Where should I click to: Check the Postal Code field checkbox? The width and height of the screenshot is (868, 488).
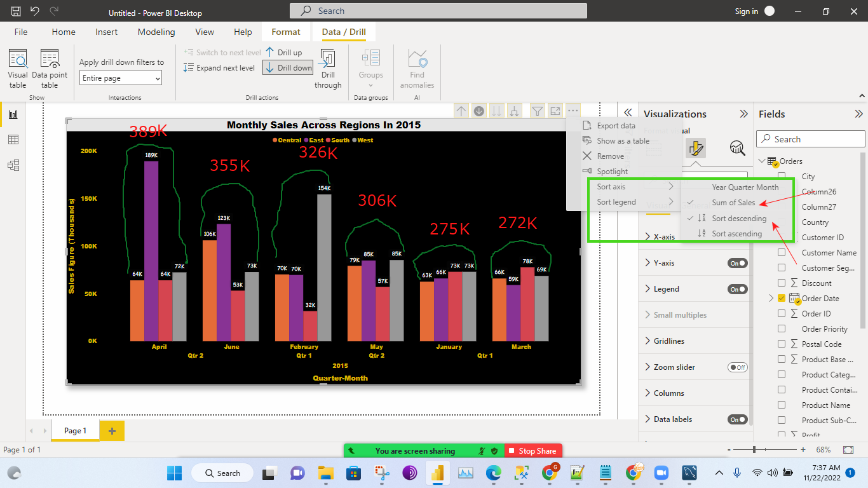(x=782, y=344)
